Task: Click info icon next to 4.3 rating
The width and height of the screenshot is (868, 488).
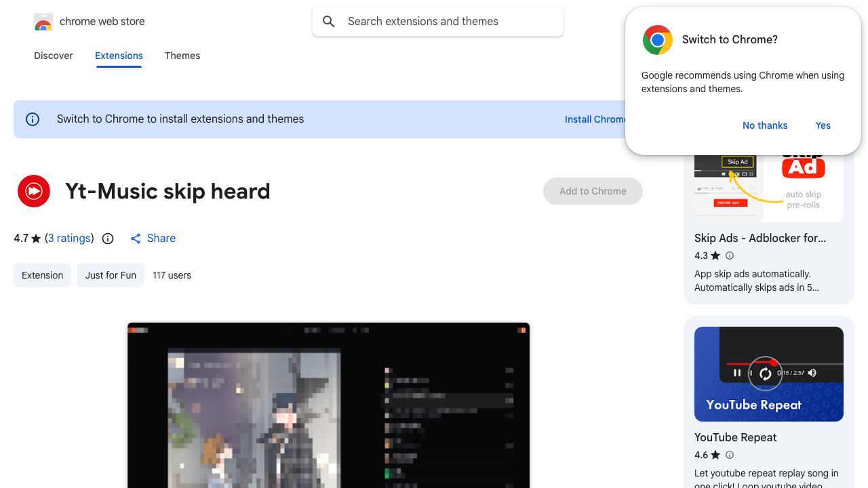Action: 730,256
